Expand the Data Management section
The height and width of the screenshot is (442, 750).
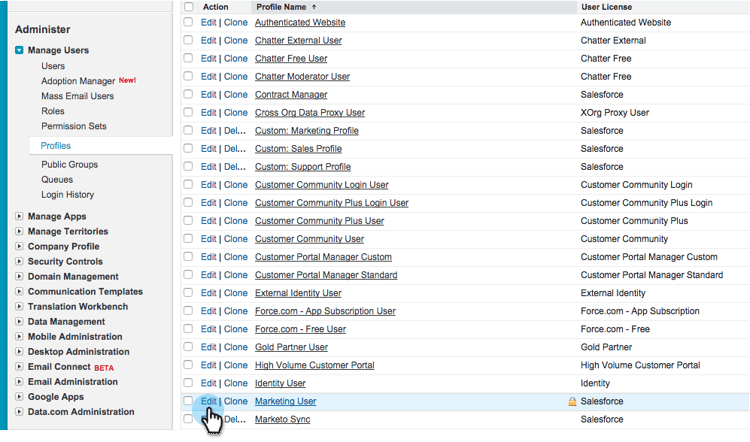pos(19,321)
